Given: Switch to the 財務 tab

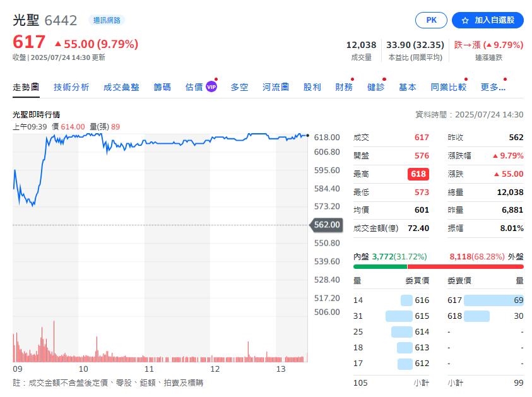Looking at the screenshot, I should [344, 86].
